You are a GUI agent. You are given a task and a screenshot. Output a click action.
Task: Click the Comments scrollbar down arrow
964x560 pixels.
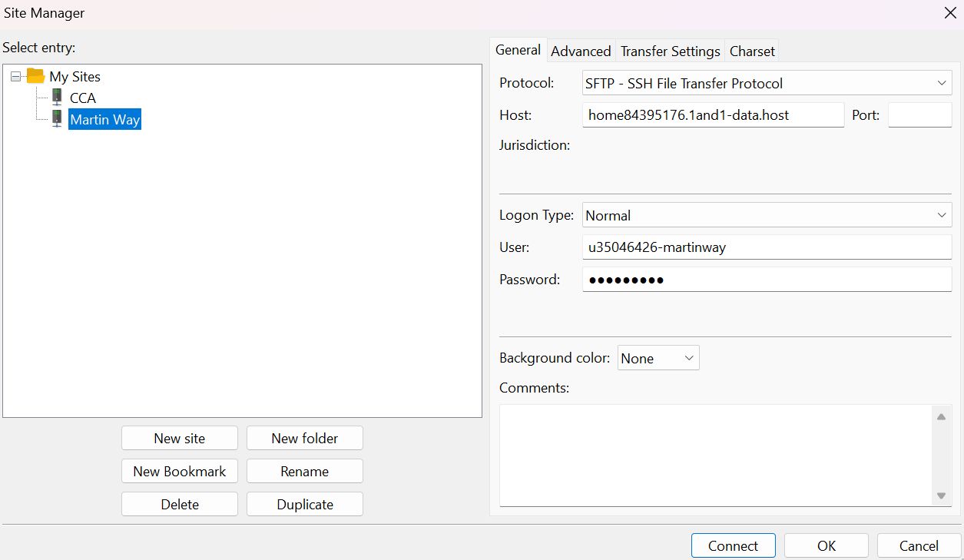coord(941,495)
